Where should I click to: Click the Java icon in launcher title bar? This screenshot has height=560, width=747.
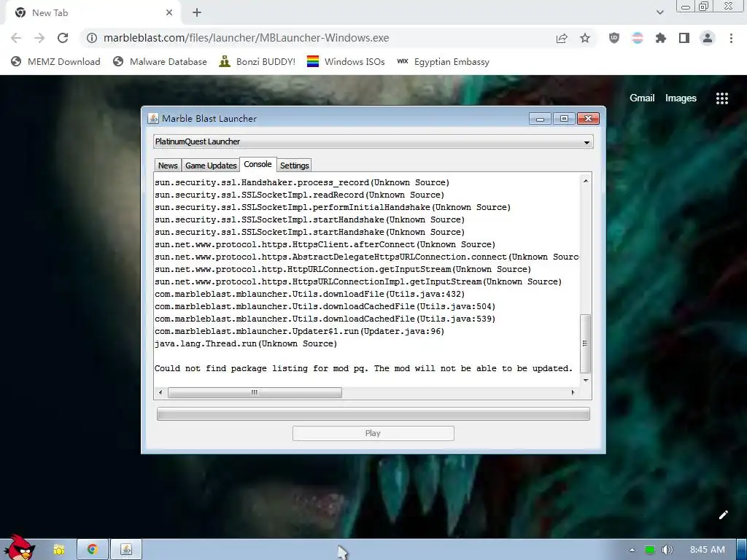(x=153, y=119)
